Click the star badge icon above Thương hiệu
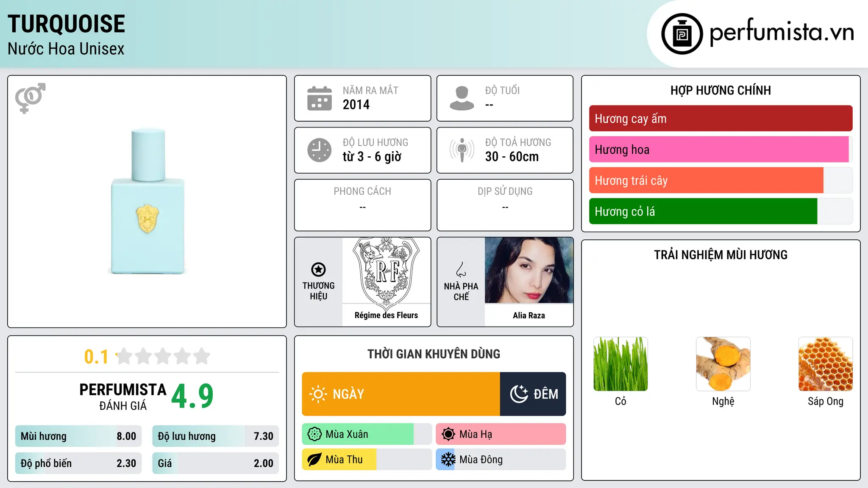This screenshot has width=868, height=488. click(318, 269)
